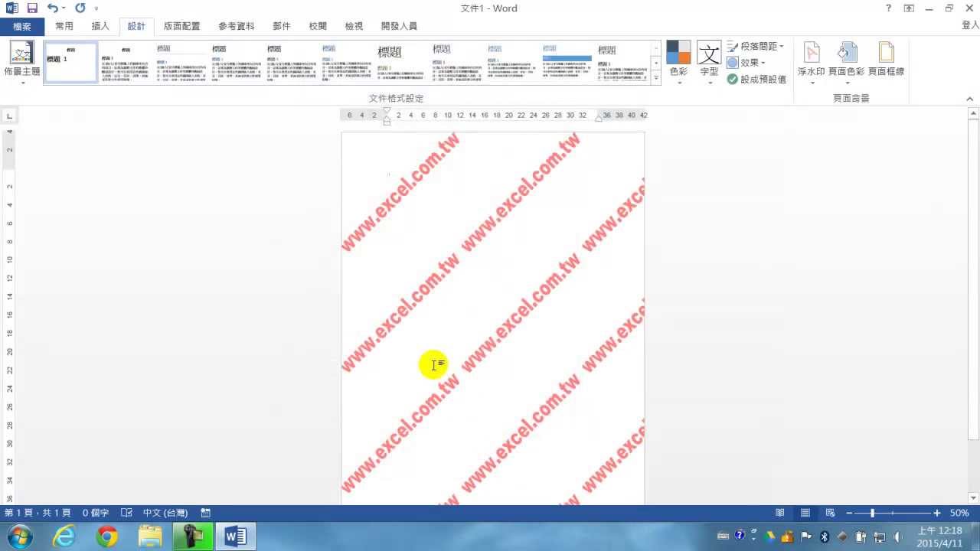Select the 設計 Design tab
This screenshot has height=551, width=980.
136,26
